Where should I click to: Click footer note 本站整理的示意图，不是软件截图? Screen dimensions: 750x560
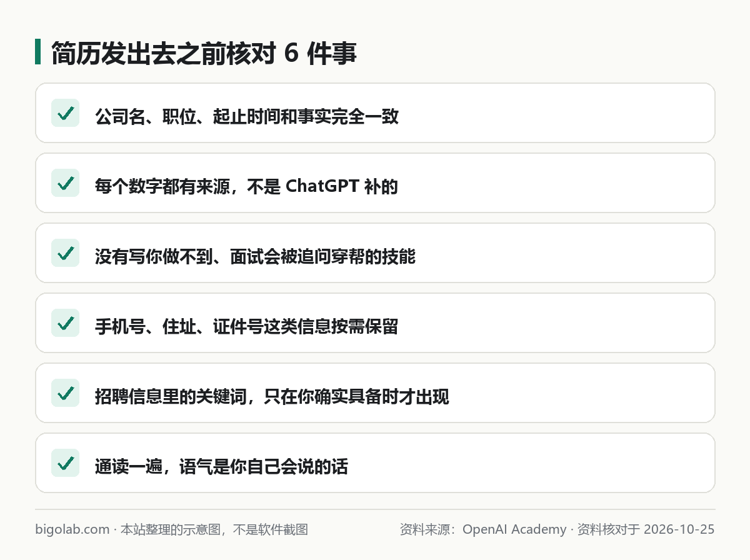[x=214, y=529]
